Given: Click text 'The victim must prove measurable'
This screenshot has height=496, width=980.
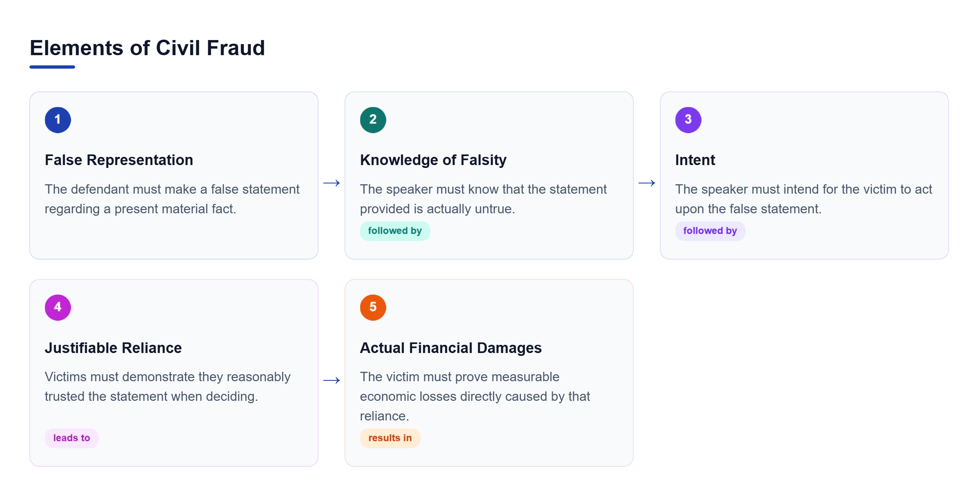Looking at the screenshot, I should (459, 377).
